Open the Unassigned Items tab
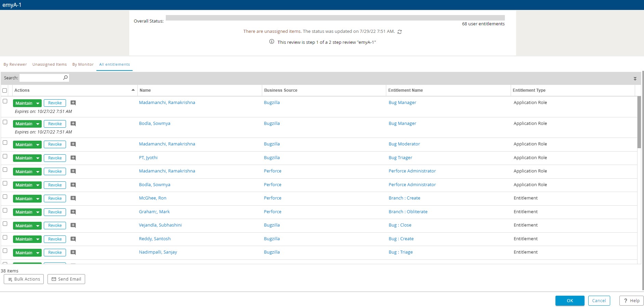The image size is (644, 308). click(50, 64)
